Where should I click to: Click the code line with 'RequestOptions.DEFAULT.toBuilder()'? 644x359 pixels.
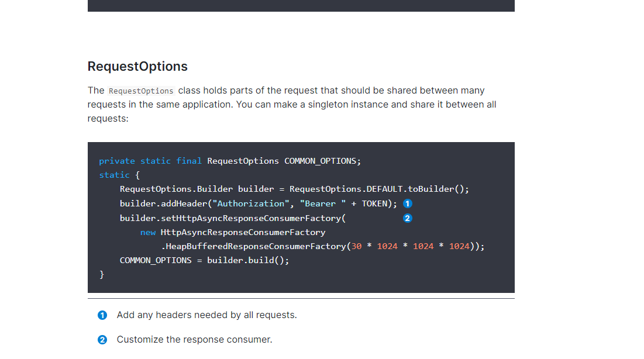coord(294,189)
